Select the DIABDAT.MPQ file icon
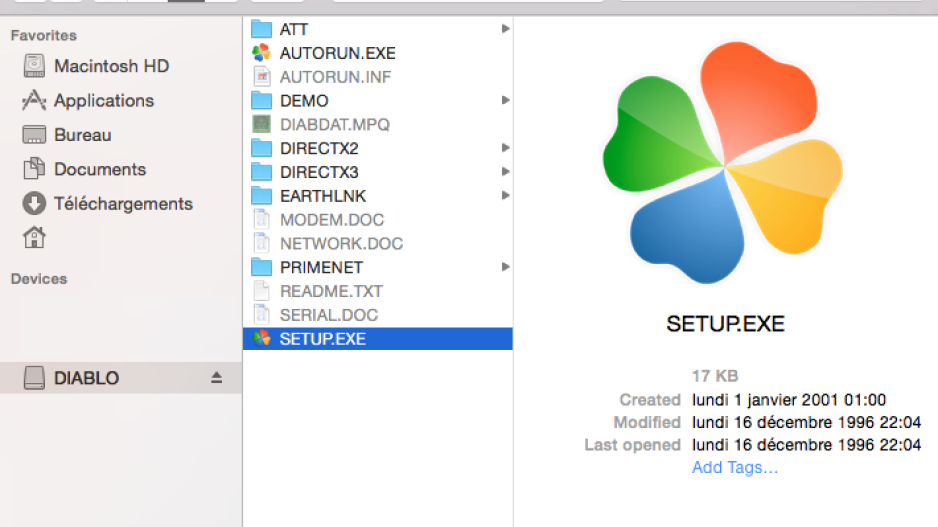938x527 pixels. point(261,125)
